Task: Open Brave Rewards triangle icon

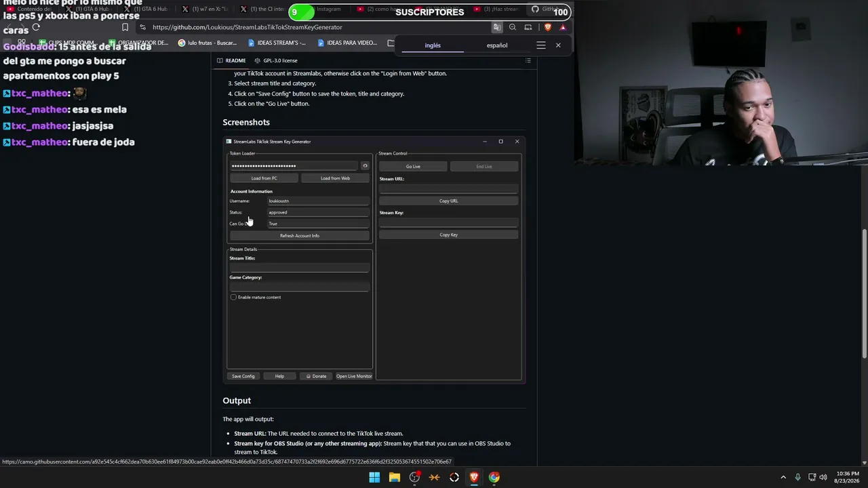Action: point(563,27)
